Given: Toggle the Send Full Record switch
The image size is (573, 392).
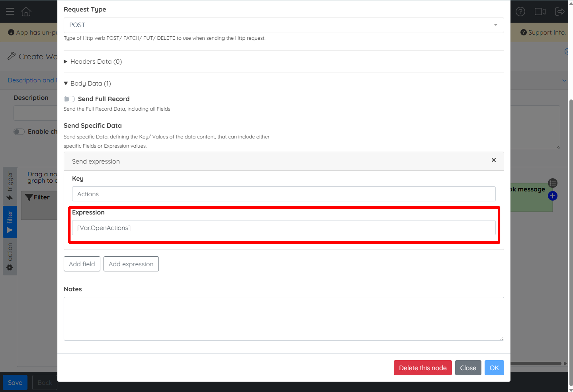Looking at the screenshot, I should click(x=69, y=99).
